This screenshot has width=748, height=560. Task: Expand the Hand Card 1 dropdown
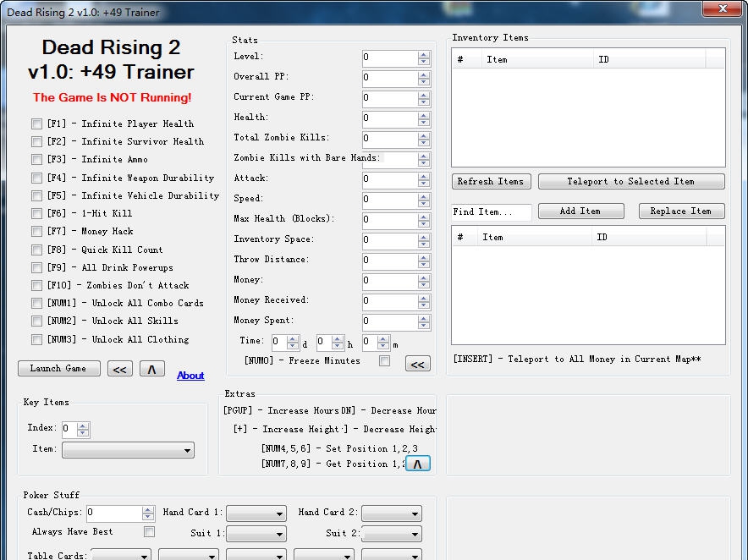pos(256,513)
